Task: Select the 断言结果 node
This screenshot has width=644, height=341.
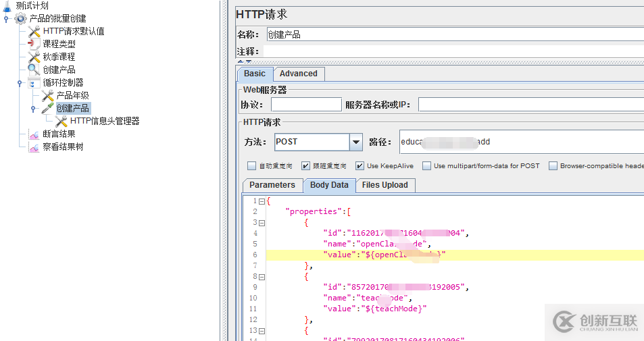Action: coord(59,134)
